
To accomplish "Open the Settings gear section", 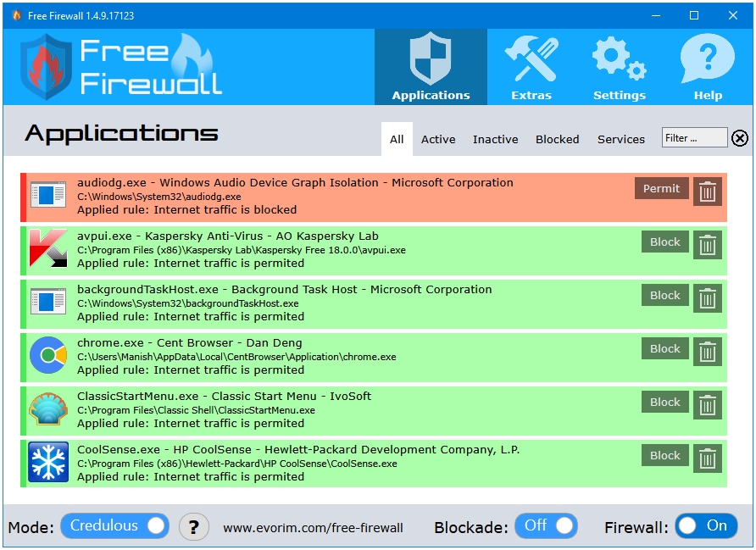I will [619, 67].
